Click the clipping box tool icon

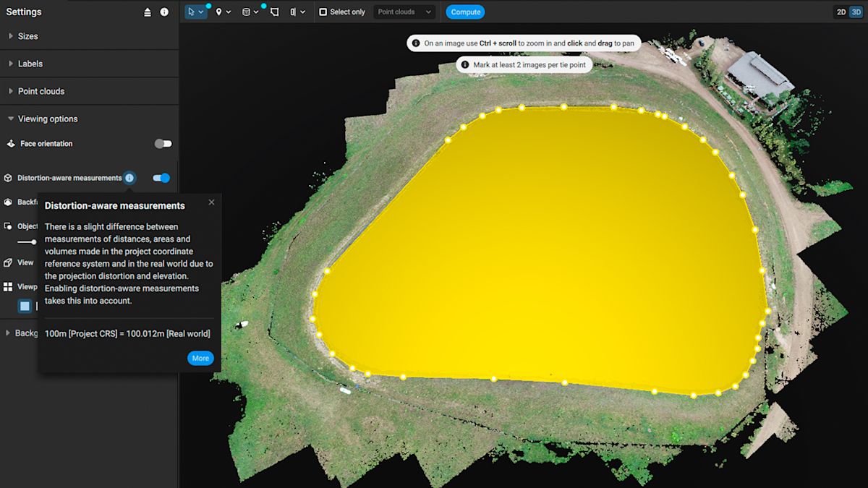point(293,12)
